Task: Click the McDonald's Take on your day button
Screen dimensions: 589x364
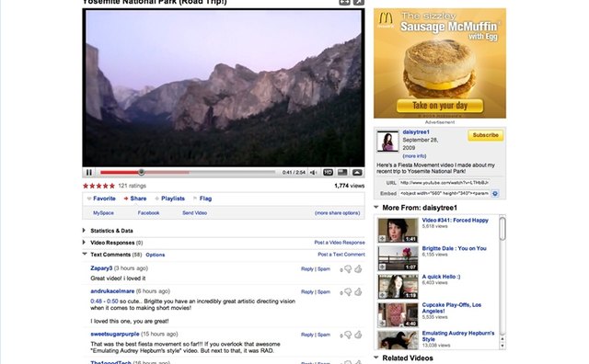Action: [x=440, y=106]
